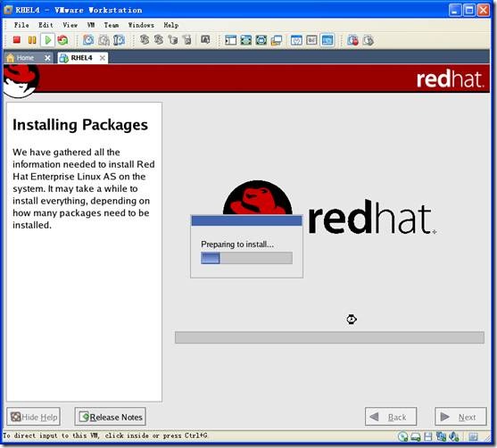Screen dimensions: 497x448
Task: Click the Revert to snapshot icon
Action: 104,40
